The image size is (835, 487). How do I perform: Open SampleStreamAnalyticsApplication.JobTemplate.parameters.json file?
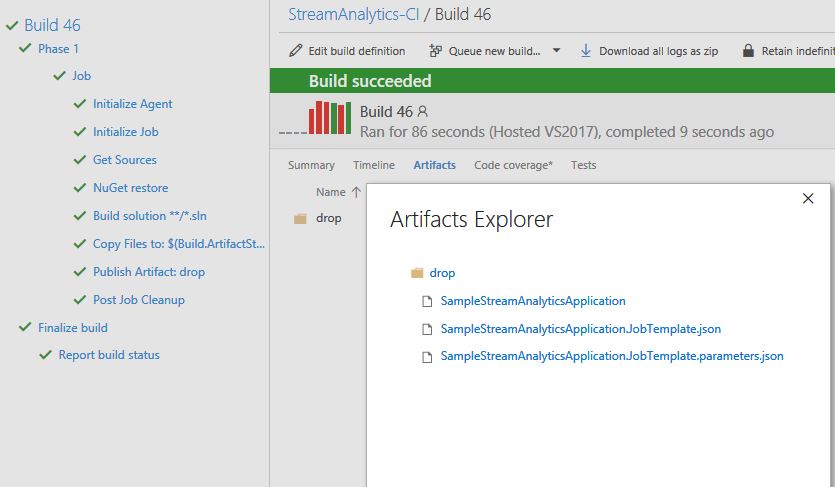(612, 356)
